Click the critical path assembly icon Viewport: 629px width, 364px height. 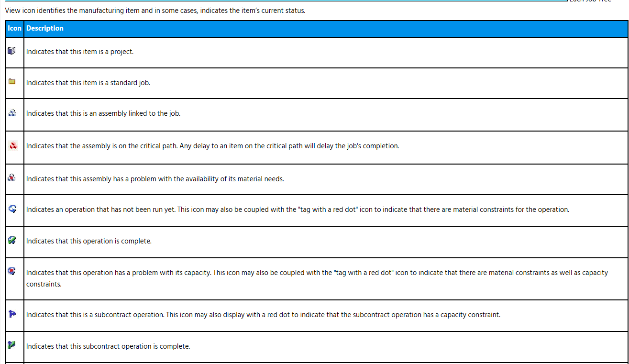(12, 145)
